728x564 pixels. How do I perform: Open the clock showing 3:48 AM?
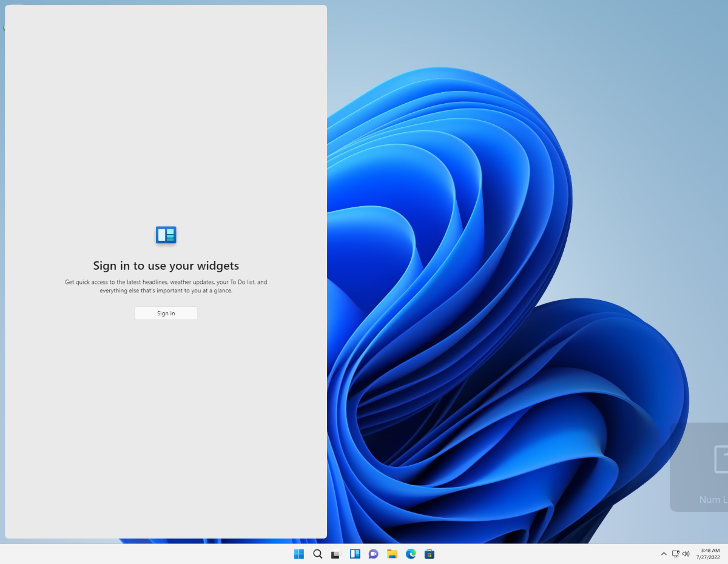708,554
